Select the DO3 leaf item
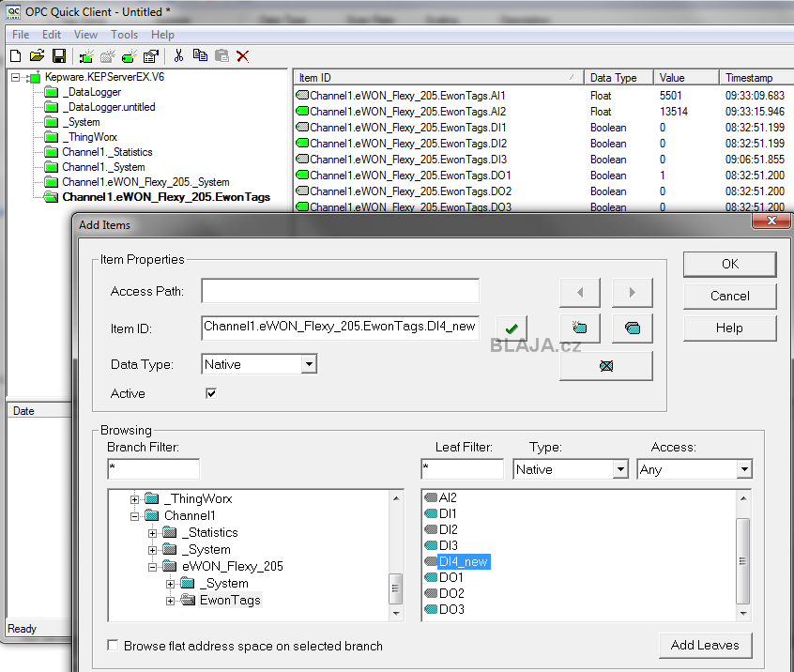794x672 pixels. 451,609
